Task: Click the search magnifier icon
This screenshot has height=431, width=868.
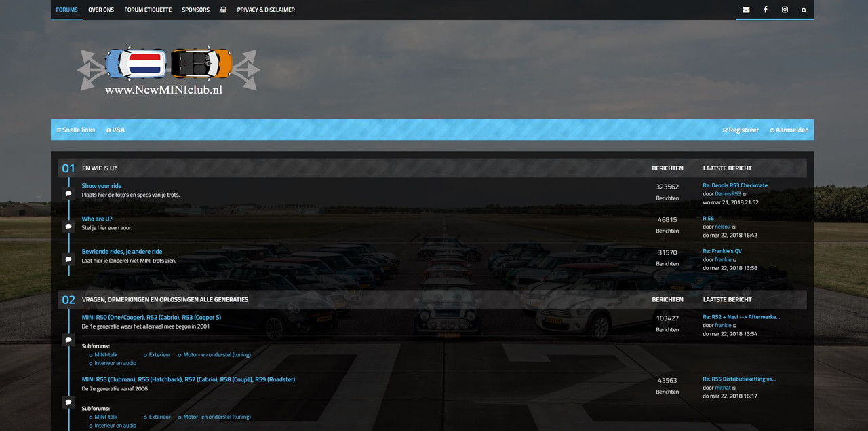Action: (804, 10)
